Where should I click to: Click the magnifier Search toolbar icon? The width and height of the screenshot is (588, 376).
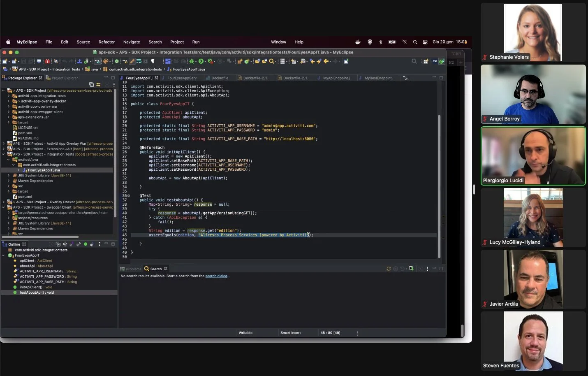coord(271,61)
